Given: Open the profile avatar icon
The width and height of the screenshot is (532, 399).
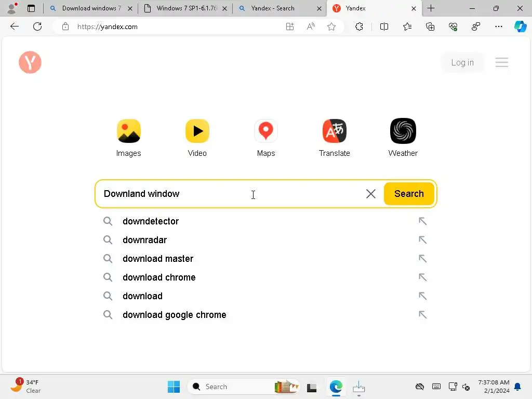Looking at the screenshot, I should pyautogui.click(x=12, y=8).
